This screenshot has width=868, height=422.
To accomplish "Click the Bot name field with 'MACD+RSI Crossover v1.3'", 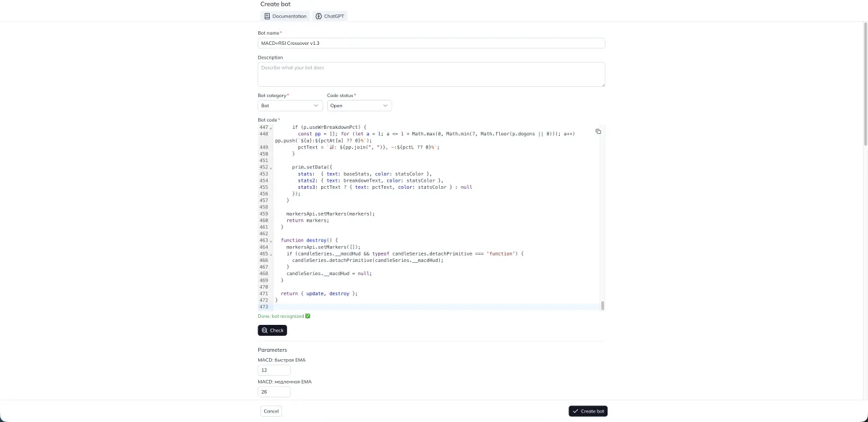I will pyautogui.click(x=431, y=43).
